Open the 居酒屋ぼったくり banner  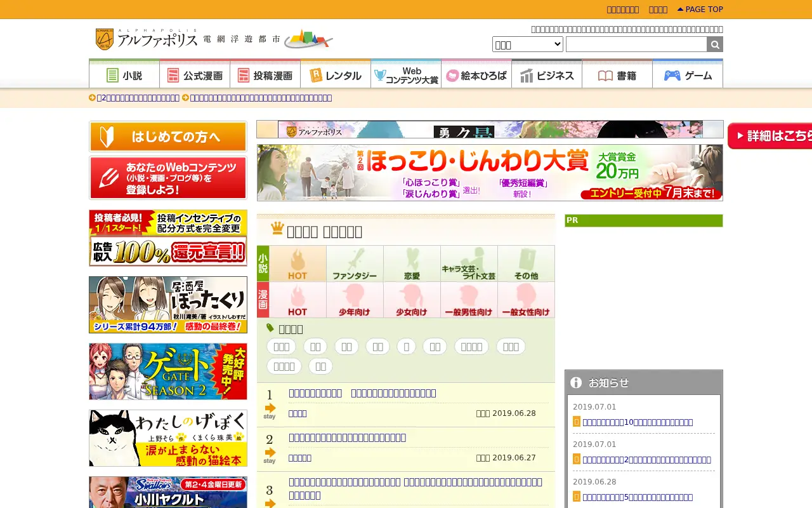[x=168, y=305]
